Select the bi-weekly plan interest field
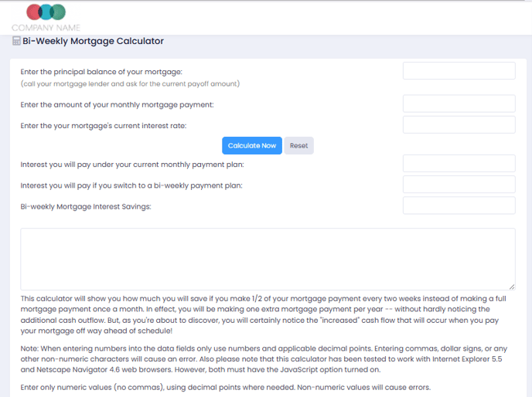 [x=459, y=185]
